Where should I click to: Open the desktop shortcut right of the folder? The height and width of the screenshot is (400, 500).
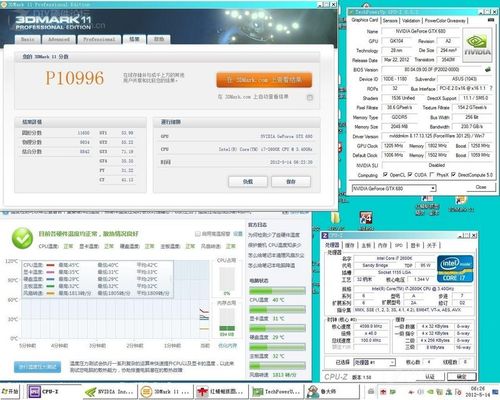[366, 218]
